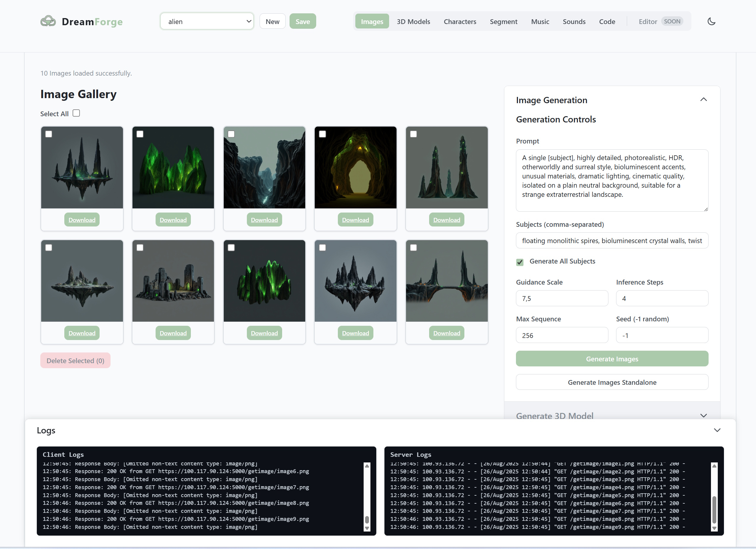Toggle dark mode with moon icon

pyautogui.click(x=711, y=21)
